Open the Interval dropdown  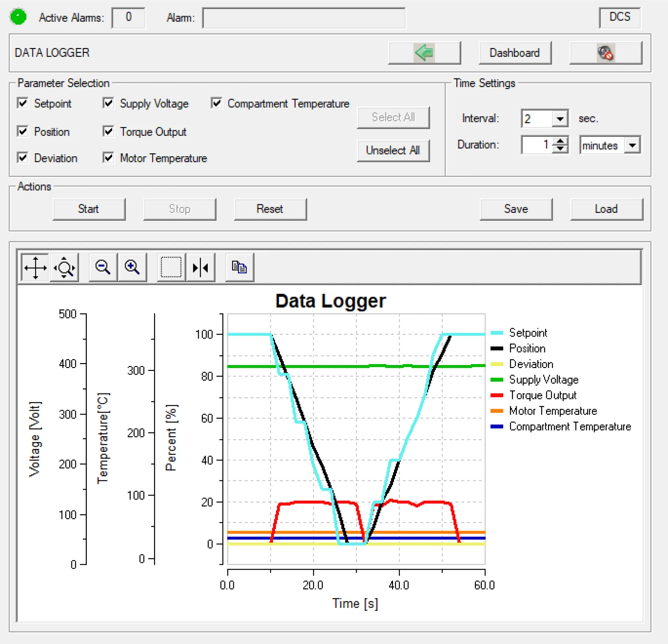coord(560,119)
